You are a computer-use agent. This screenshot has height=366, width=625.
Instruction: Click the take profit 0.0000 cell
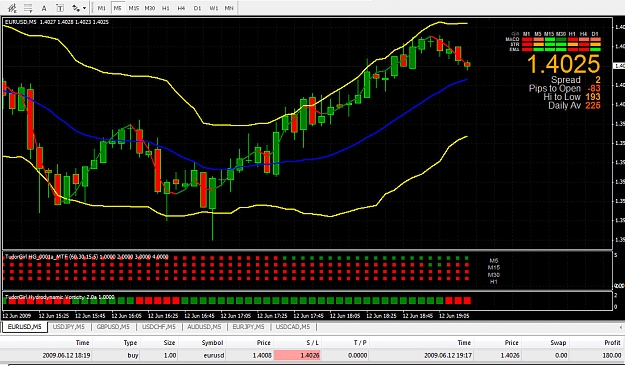point(358,355)
